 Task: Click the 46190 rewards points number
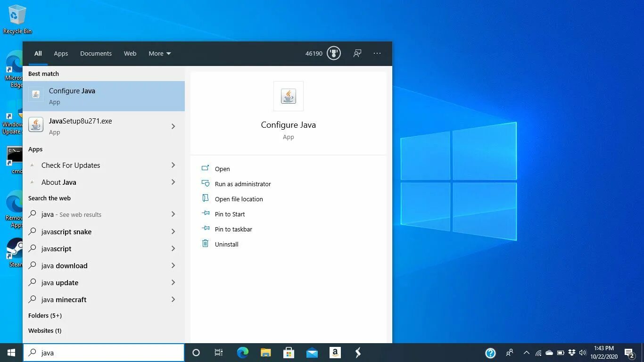pyautogui.click(x=314, y=53)
